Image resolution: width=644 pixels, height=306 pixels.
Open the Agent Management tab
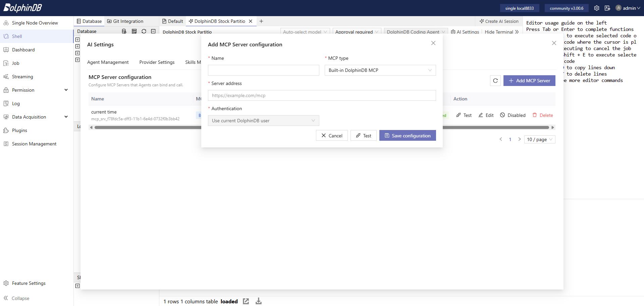(108, 62)
